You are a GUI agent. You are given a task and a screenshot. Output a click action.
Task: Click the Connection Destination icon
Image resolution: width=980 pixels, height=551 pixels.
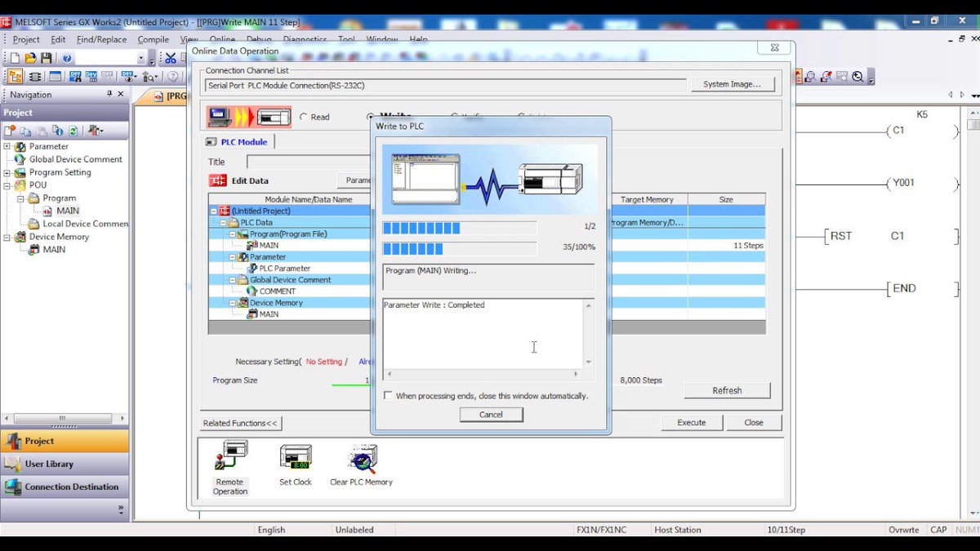pyautogui.click(x=12, y=487)
